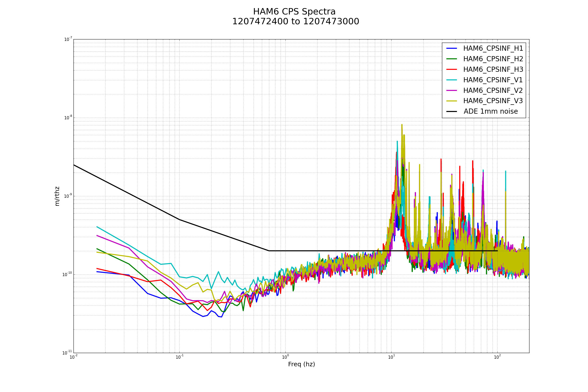Click the ADE 1mm noise legend label

[x=490, y=111]
